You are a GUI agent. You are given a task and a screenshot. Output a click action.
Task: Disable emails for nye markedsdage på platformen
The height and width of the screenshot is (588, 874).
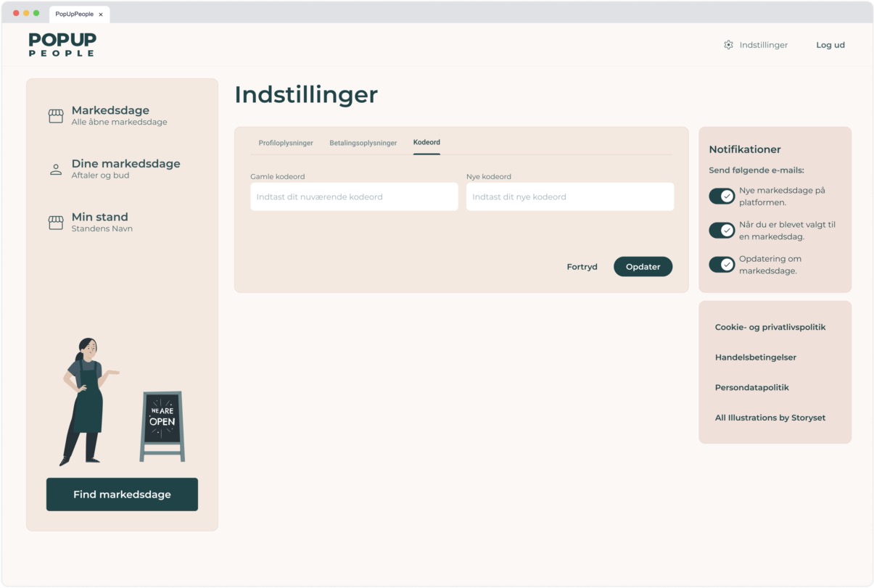point(722,196)
